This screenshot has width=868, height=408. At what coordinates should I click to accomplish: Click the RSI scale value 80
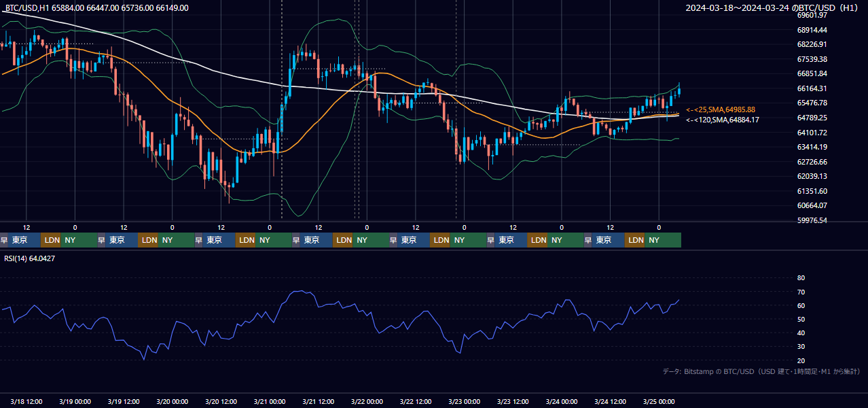(x=801, y=278)
